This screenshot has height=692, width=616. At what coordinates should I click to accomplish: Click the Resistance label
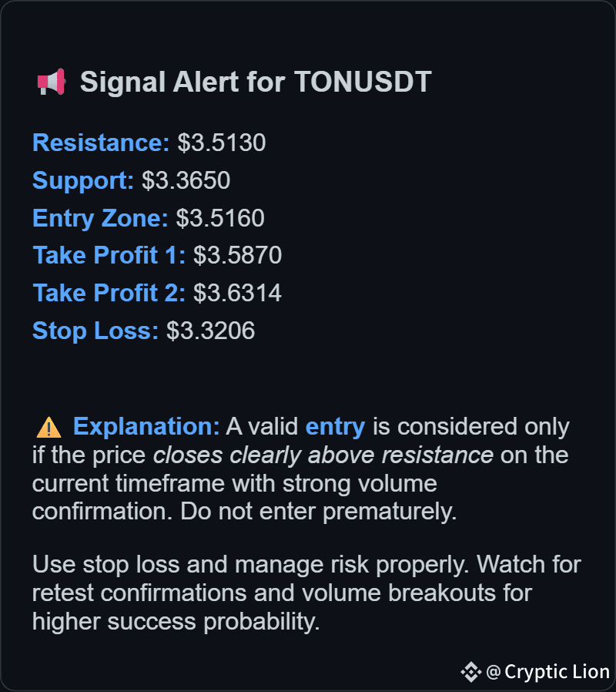point(101,143)
